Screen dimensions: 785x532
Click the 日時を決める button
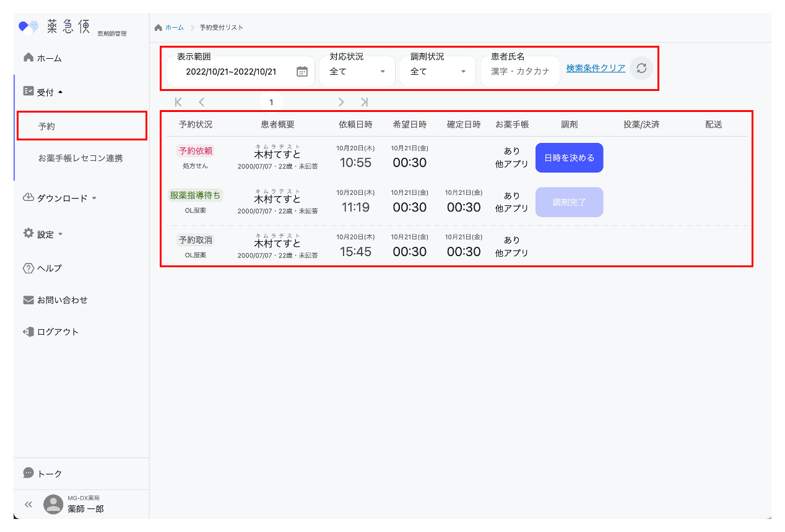pyautogui.click(x=569, y=158)
